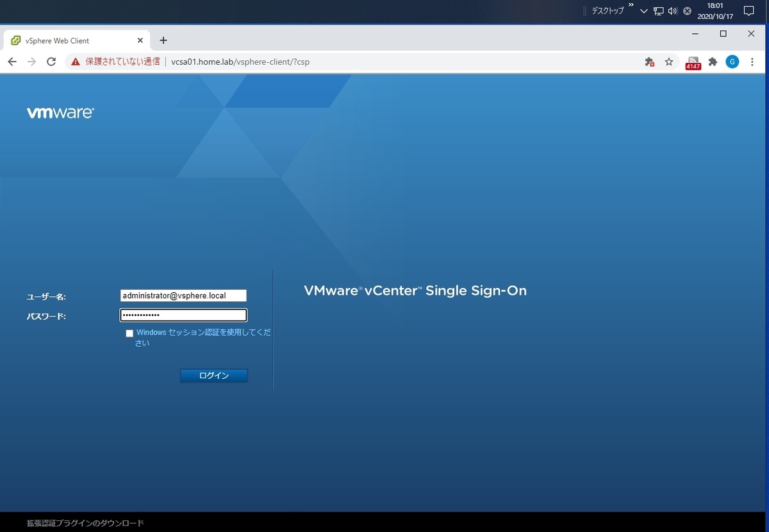Click the red not-secure warning triangle
The width and height of the screenshot is (769, 532).
(76, 62)
